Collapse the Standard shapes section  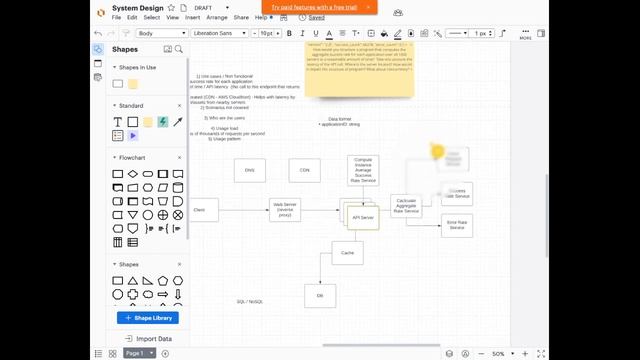coord(115,106)
